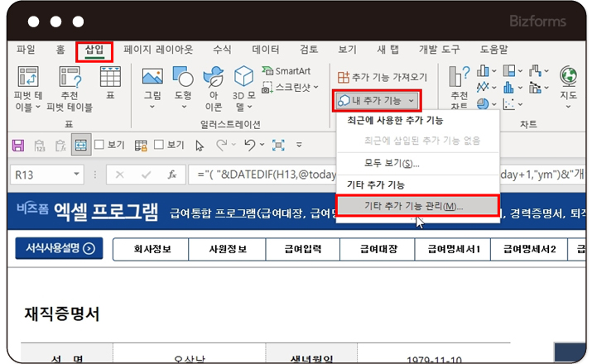
Task: Click the Undo icon
Action: (249, 145)
